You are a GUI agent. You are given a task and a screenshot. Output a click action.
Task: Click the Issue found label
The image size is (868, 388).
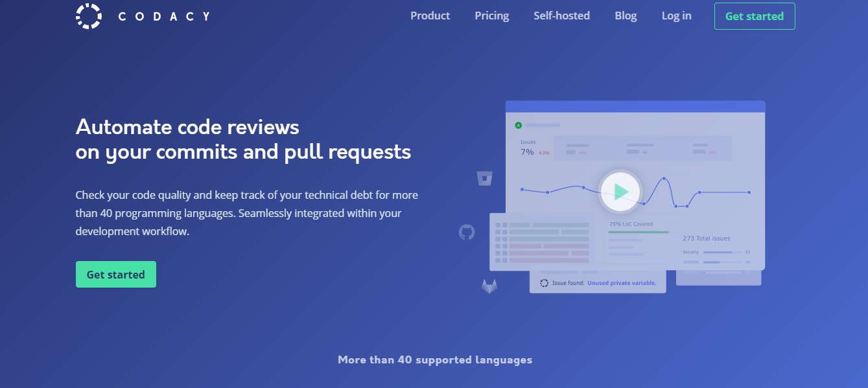(569, 283)
